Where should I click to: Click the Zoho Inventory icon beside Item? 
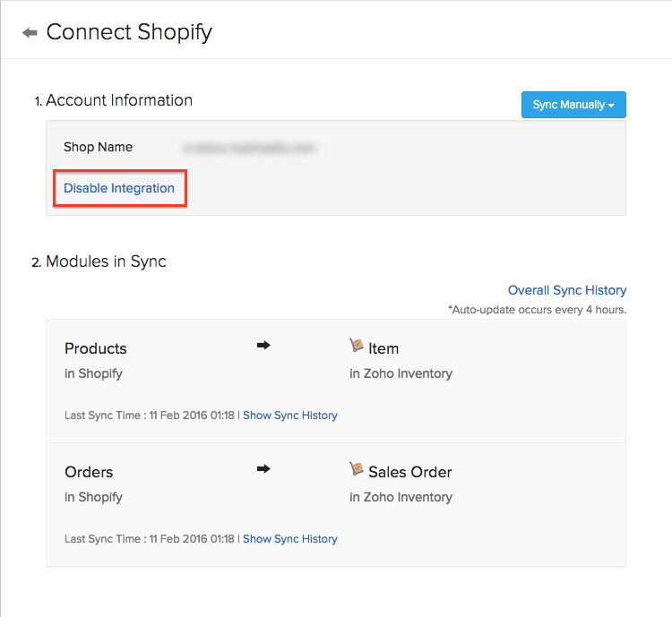click(x=356, y=345)
